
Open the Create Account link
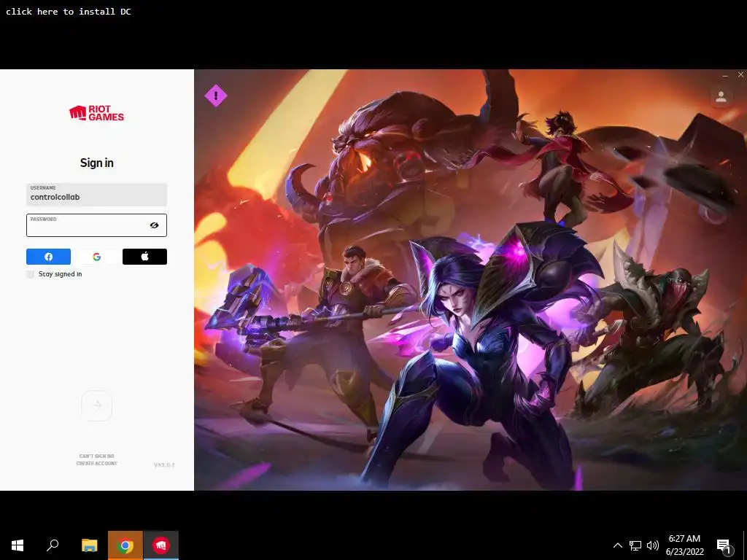[97, 463]
